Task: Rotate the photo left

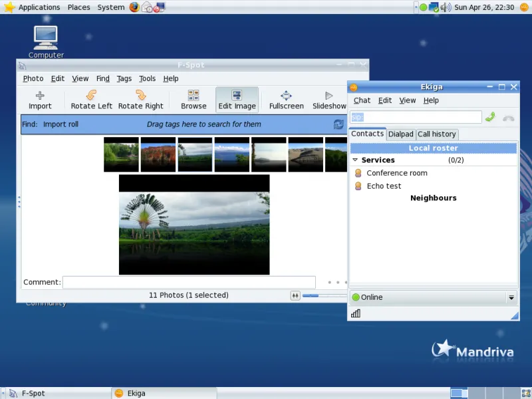Action: pyautogui.click(x=92, y=100)
